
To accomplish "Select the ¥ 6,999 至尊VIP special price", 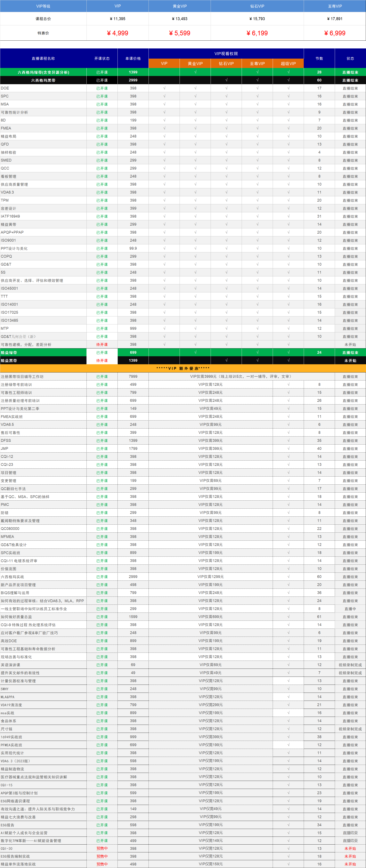I will 334,33.
